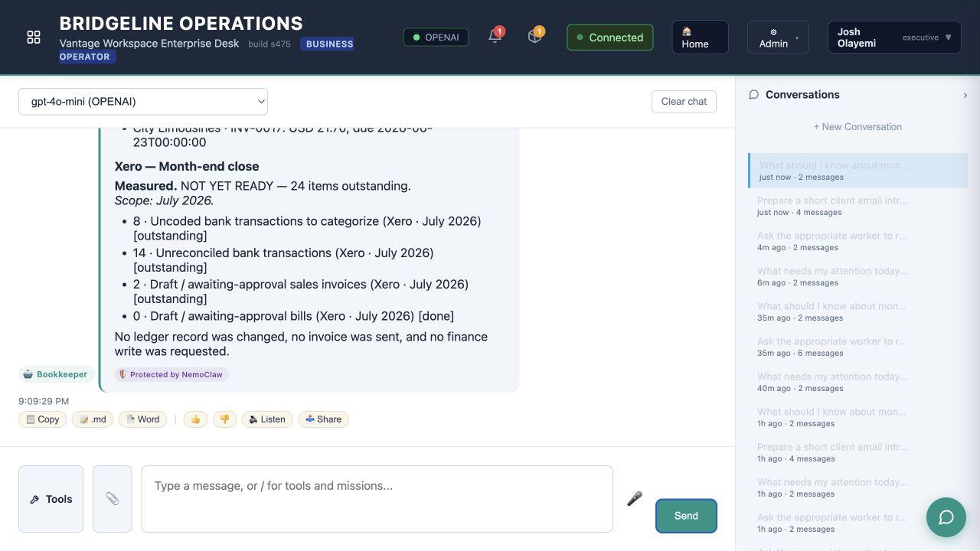Click the build s475 label
The image size is (980, 551).
269,44
